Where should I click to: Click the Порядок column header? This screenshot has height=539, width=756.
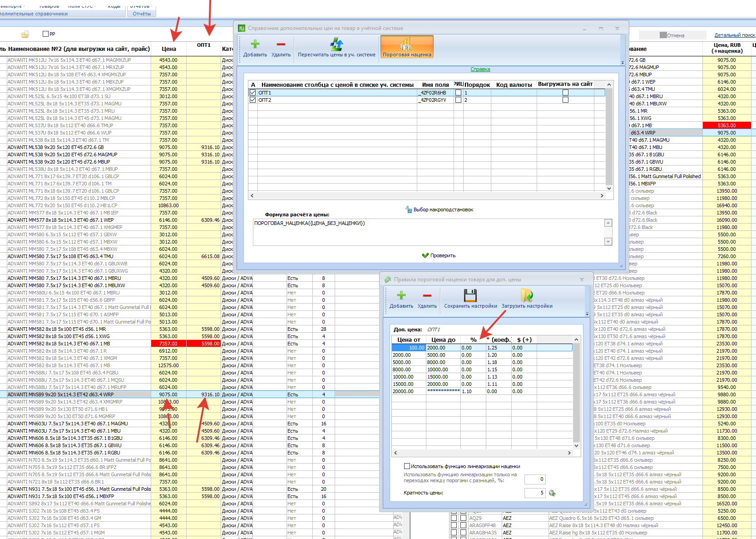pyautogui.click(x=477, y=85)
